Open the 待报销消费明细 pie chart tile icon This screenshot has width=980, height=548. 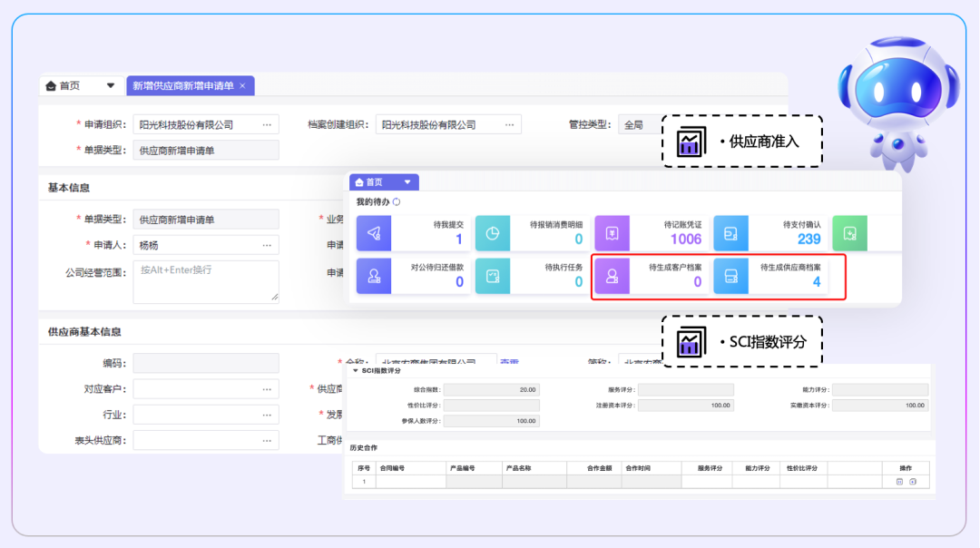pos(493,233)
